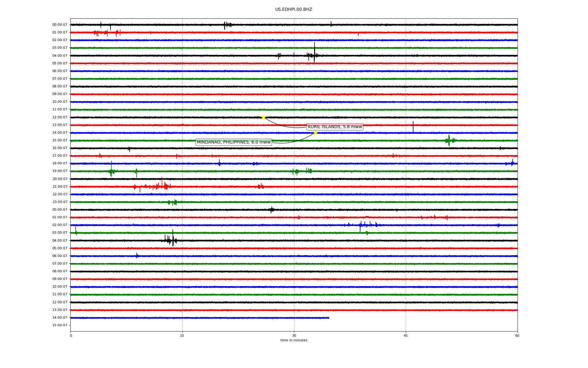Click the Kuril Islands yellow star marker
The width and height of the screenshot is (588, 368).
click(x=263, y=117)
